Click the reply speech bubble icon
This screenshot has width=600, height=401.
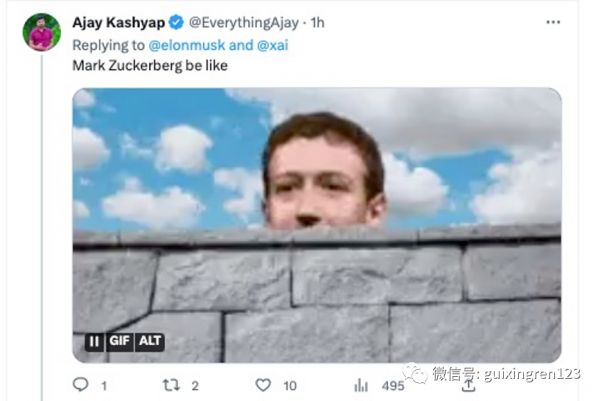tap(80, 384)
